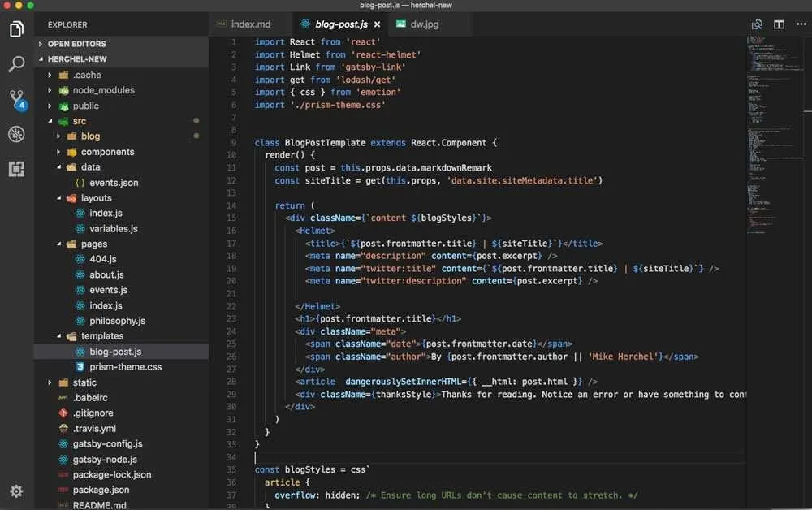Open the Extensions view
Screen dimensions: 812x510
pos(17,169)
